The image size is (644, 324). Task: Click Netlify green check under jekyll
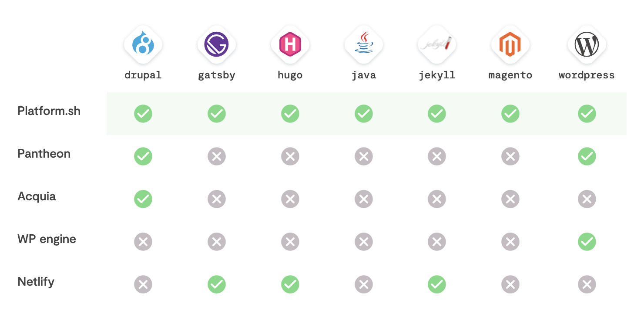point(437,284)
